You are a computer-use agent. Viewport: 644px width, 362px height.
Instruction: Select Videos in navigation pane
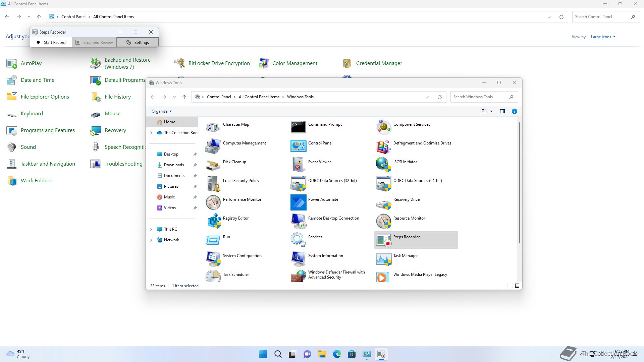coord(172,208)
